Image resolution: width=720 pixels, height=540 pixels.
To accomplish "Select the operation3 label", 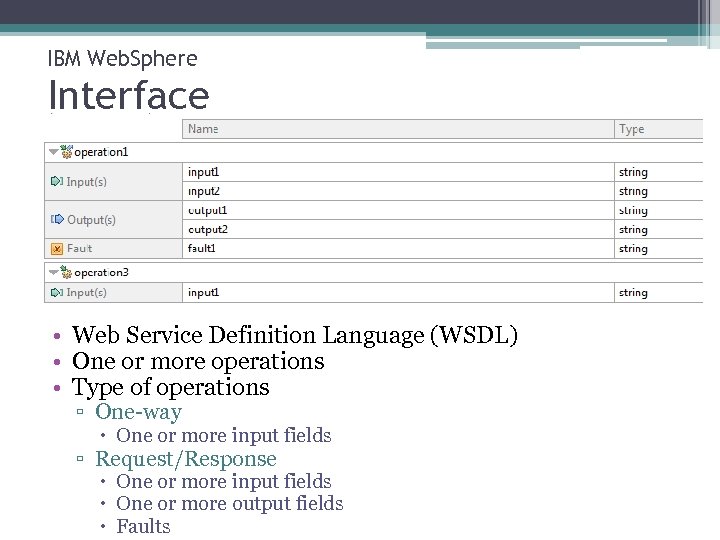I will pyautogui.click(x=101, y=273).
